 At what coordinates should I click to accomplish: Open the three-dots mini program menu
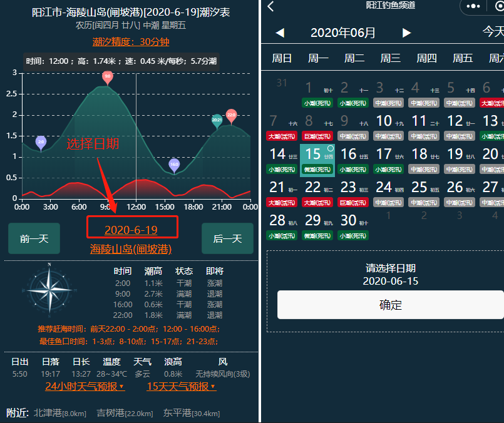(475, 6)
